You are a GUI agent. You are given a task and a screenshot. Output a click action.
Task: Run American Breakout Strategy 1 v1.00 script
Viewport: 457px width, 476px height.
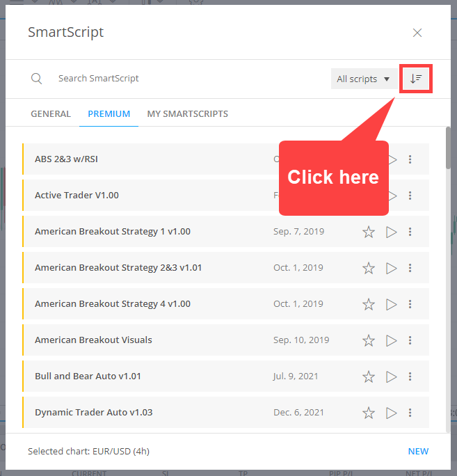(x=391, y=232)
